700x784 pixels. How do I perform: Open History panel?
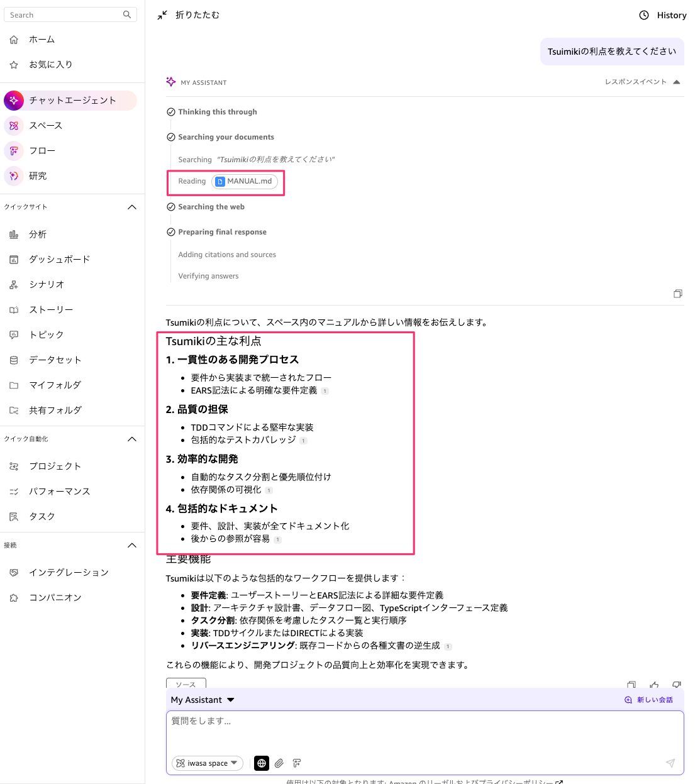coord(663,15)
